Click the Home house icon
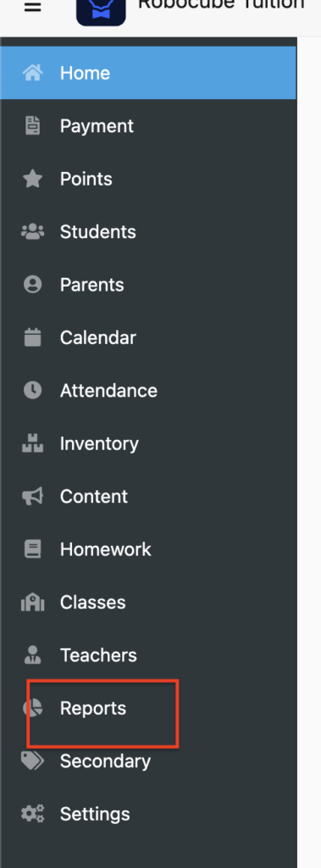Screen dimensions: 321x868 (33, 73)
